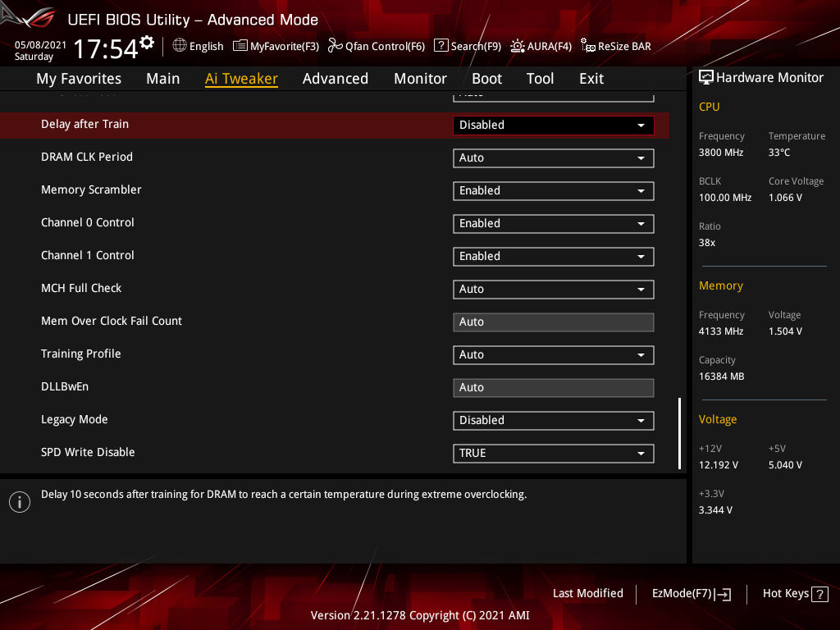Open MyFavorite(F3) from the top bar
The height and width of the screenshot is (630, 840).
coord(276,46)
